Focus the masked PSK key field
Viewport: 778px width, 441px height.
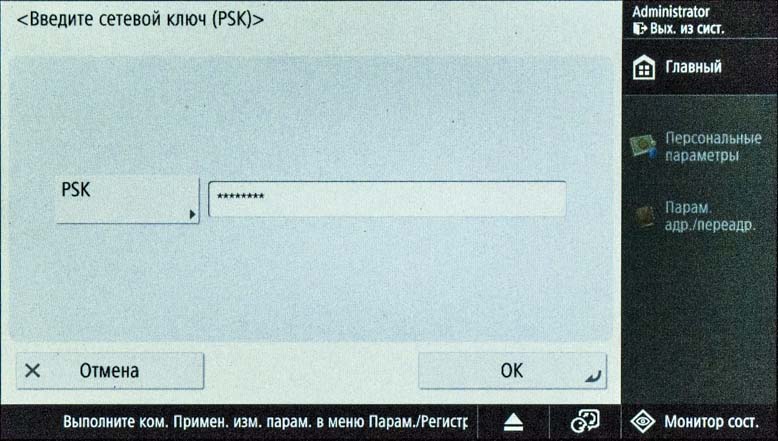tap(387, 199)
